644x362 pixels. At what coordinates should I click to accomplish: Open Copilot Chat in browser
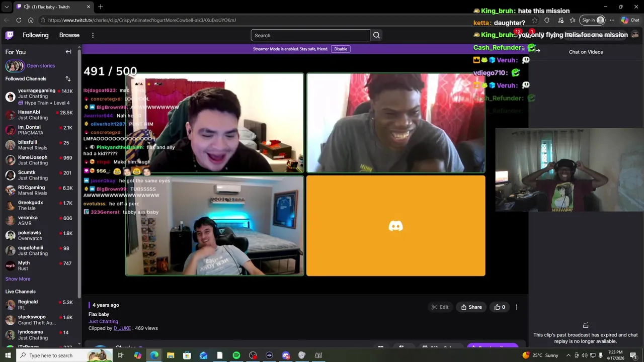630,20
